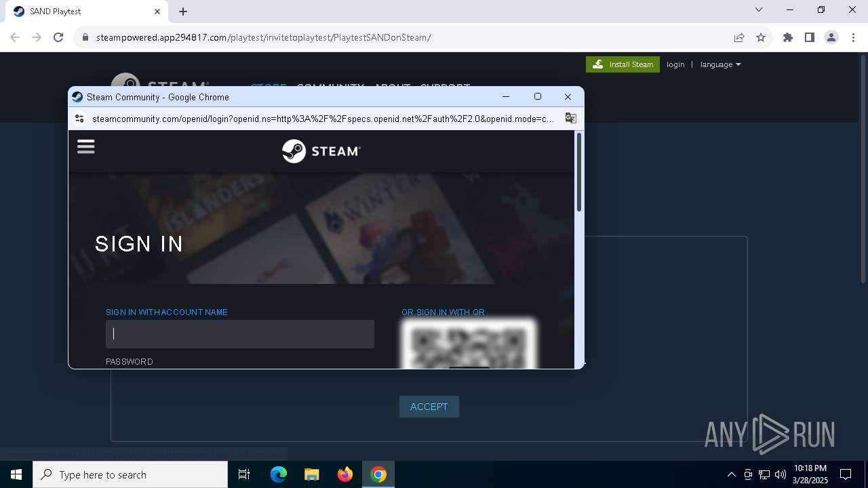Click the forward navigation arrow

(x=37, y=37)
